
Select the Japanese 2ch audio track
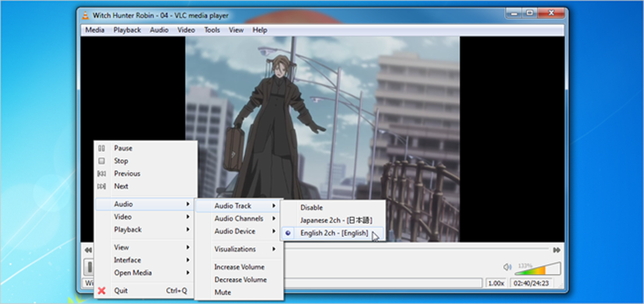tap(336, 220)
